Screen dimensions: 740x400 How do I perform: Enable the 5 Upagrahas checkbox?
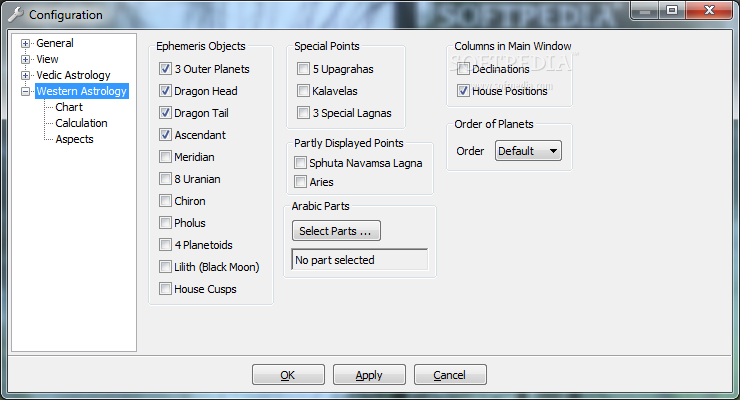pyautogui.click(x=303, y=69)
